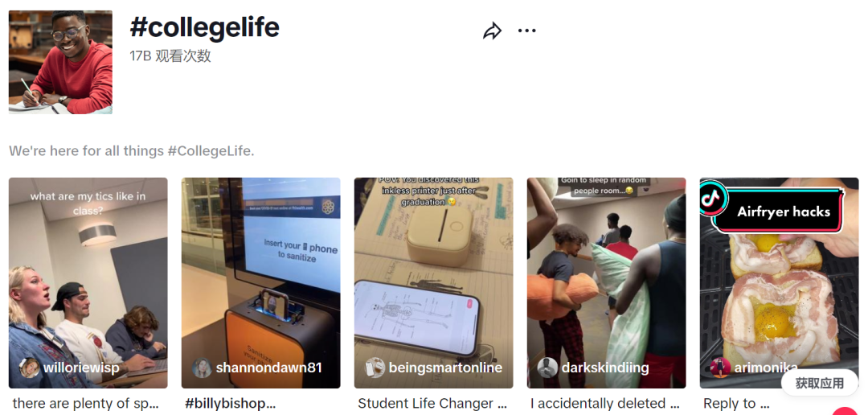This screenshot has width=868, height=415.
Task: Click the 获取应用 button
Action: pos(819,383)
